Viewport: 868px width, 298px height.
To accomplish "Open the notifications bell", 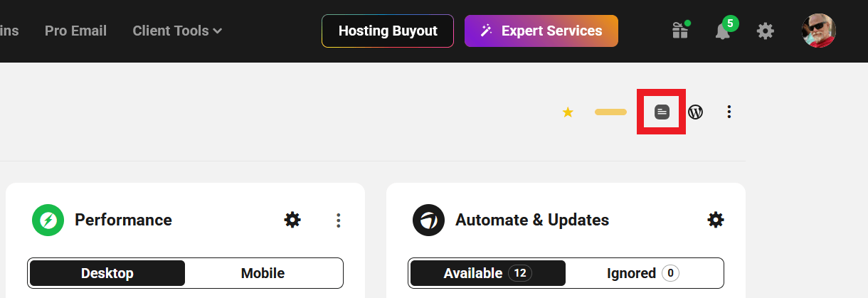I will point(723,31).
